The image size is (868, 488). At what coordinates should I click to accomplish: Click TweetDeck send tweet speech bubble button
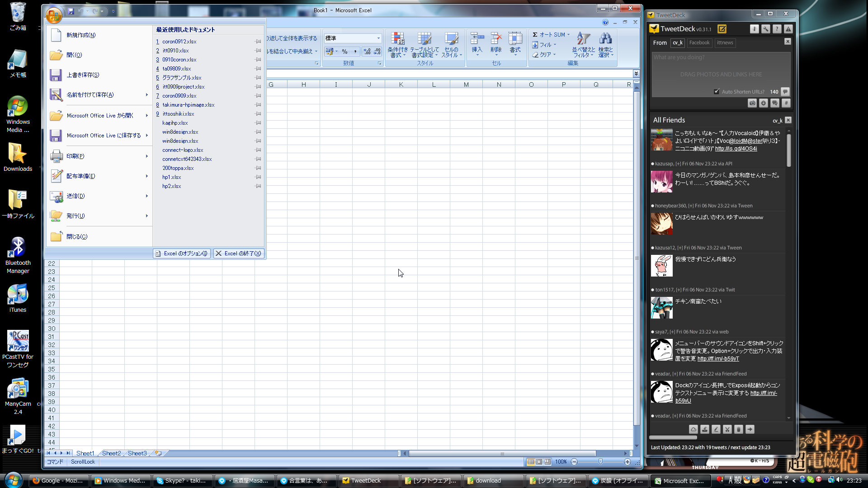[x=785, y=91]
